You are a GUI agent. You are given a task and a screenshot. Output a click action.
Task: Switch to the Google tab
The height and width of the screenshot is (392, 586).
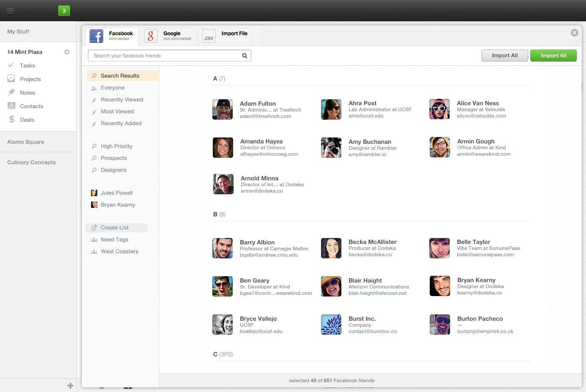[x=168, y=36]
